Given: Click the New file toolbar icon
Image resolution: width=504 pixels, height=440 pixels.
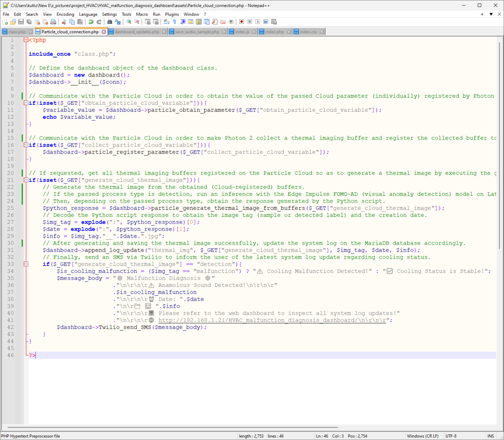Looking at the screenshot, I should pos(5,22).
